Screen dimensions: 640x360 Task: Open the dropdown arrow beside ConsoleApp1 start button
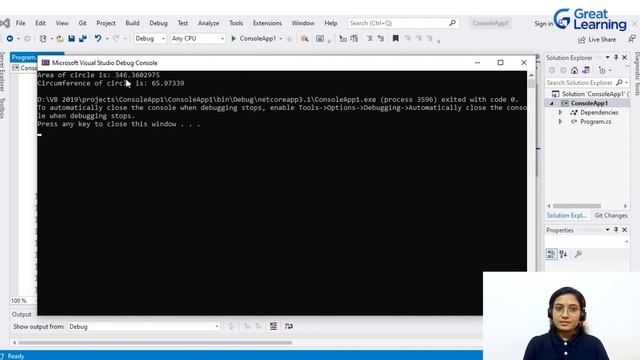[281, 39]
